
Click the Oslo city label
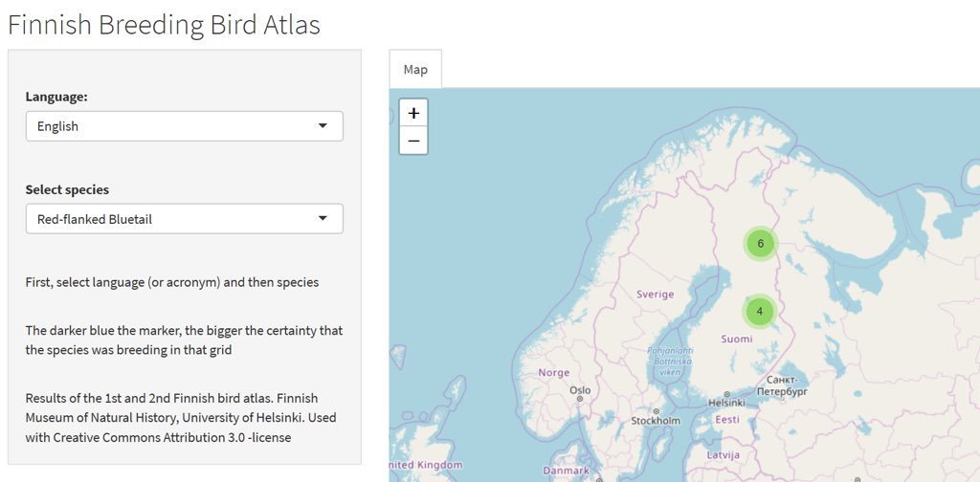click(580, 390)
